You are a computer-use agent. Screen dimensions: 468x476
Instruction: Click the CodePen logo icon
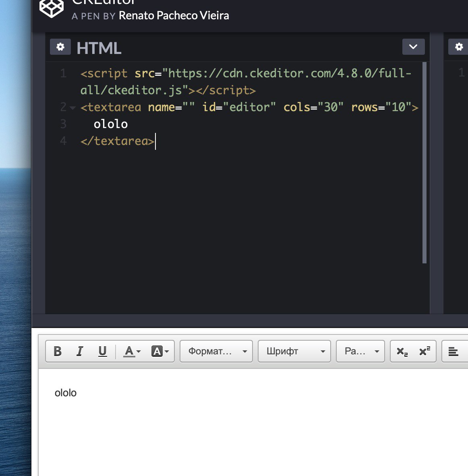tap(52, 8)
